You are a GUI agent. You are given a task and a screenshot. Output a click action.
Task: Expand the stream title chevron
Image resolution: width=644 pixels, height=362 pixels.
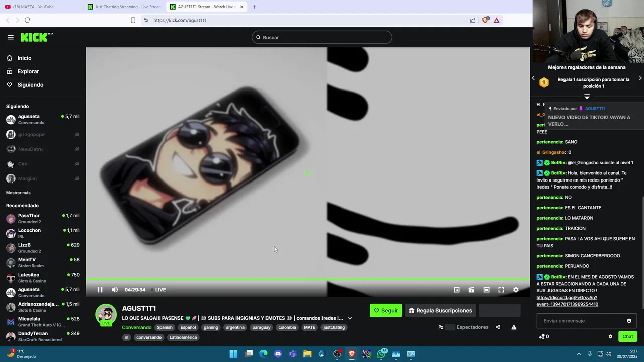coord(350,318)
